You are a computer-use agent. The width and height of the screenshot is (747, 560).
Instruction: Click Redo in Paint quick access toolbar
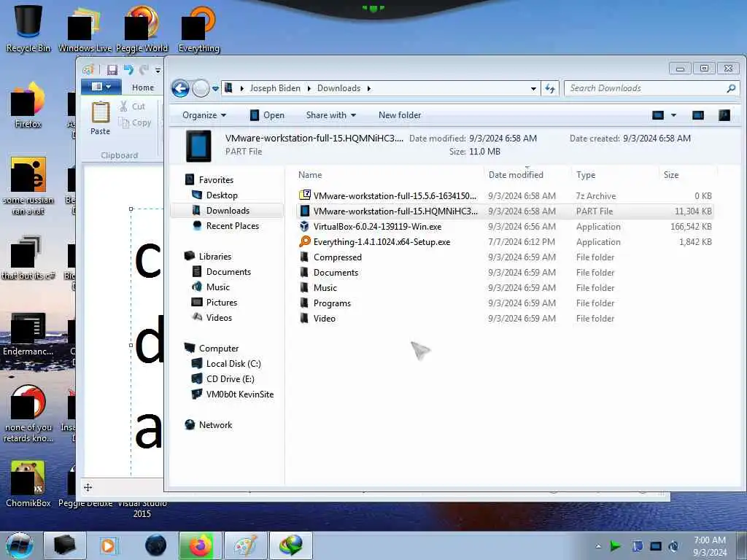point(144,70)
